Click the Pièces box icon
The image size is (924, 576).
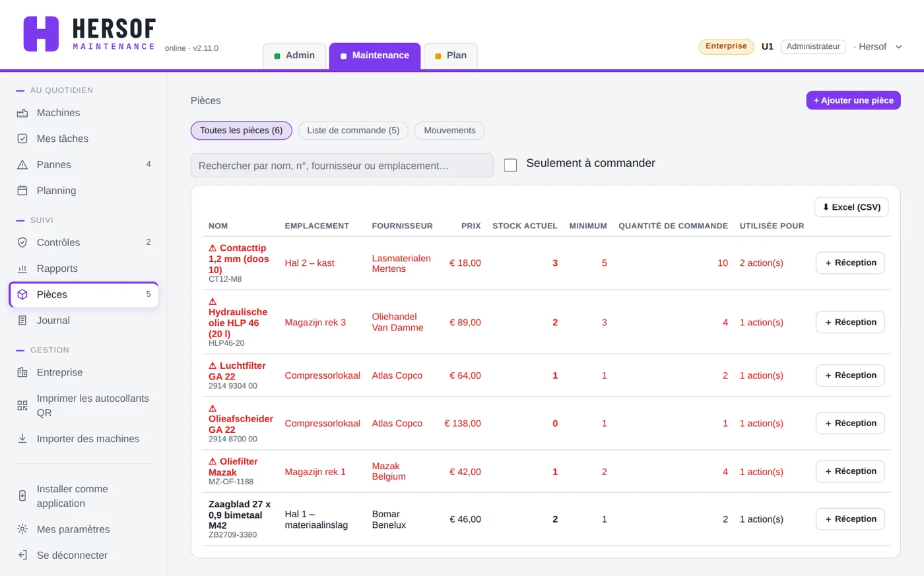[22, 294]
